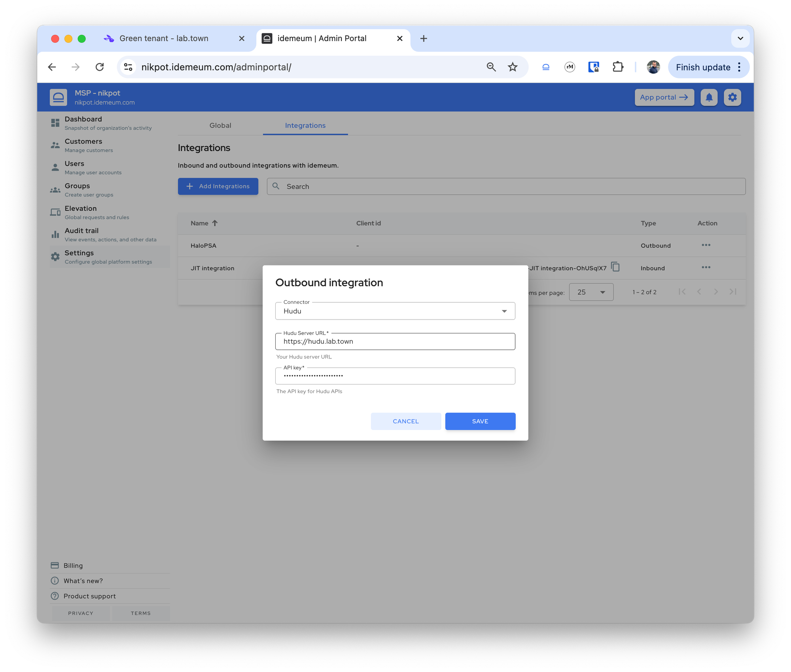The width and height of the screenshot is (791, 672).
Task: Open the items per page dropdown
Action: pyautogui.click(x=591, y=292)
